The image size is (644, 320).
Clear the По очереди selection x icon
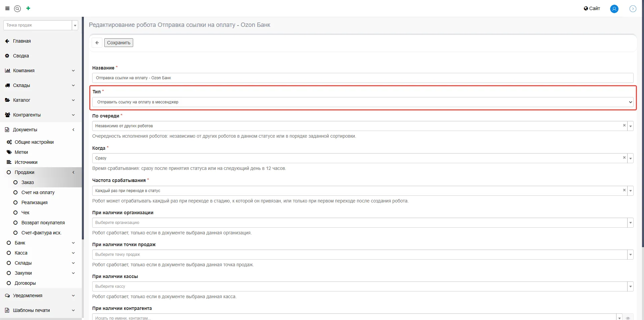[624, 125]
